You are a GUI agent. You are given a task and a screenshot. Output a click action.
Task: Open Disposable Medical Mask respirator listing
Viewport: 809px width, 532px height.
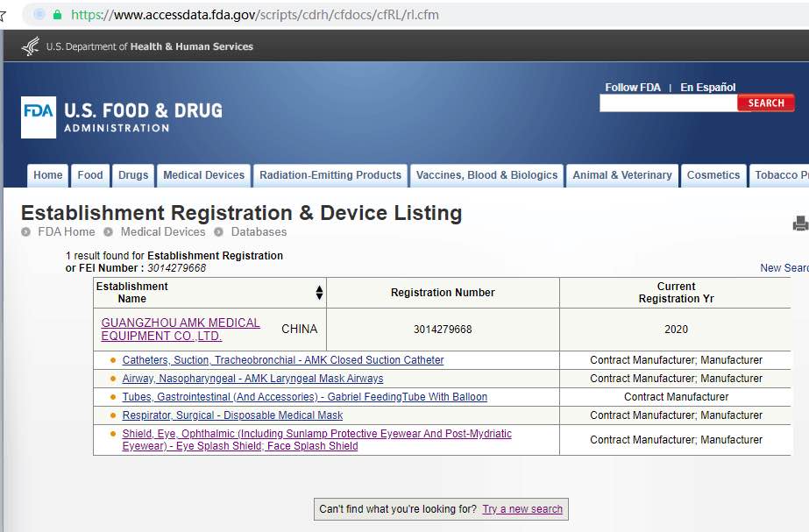tap(232, 415)
